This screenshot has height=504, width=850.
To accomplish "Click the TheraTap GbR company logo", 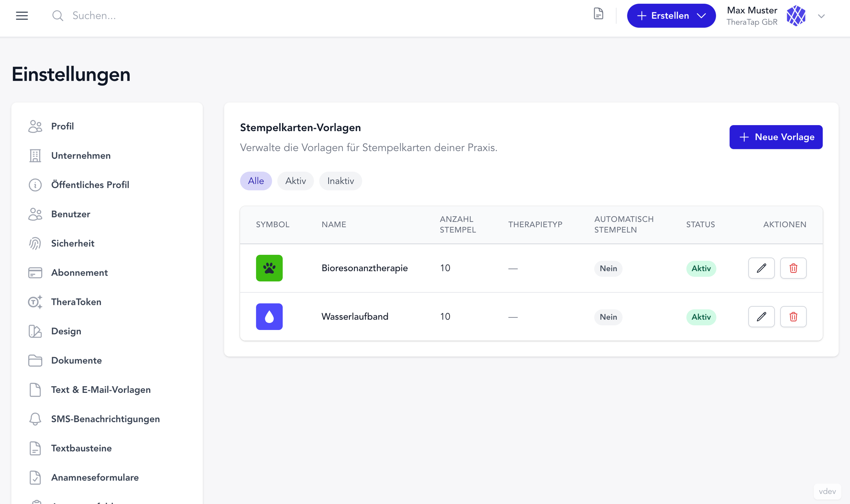I will click(x=796, y=15).
